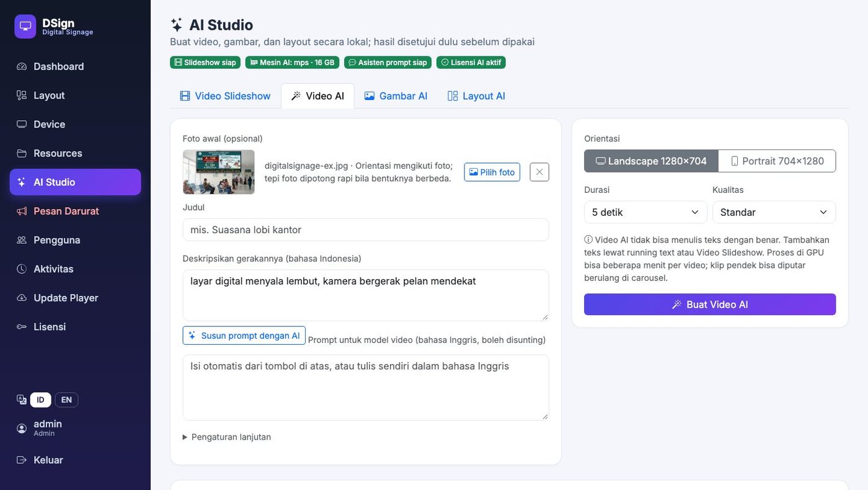
Task: Switch to the Gambar AI tab
Action: 396,96
